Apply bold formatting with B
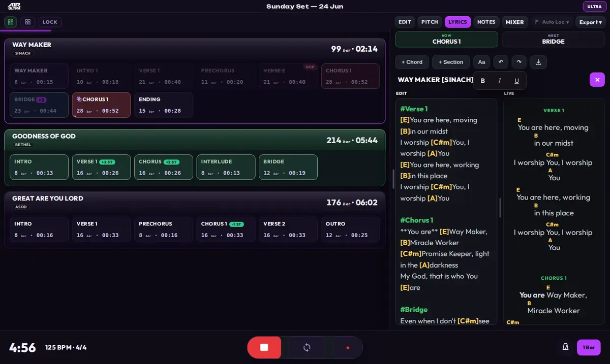Viewport: 610px width, 364px height. (483, 81)
